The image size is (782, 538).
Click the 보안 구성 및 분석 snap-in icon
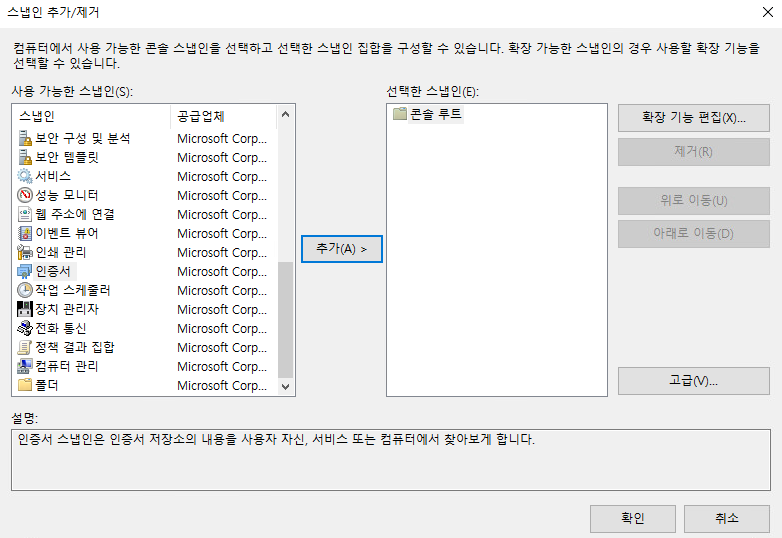point(25,138)
